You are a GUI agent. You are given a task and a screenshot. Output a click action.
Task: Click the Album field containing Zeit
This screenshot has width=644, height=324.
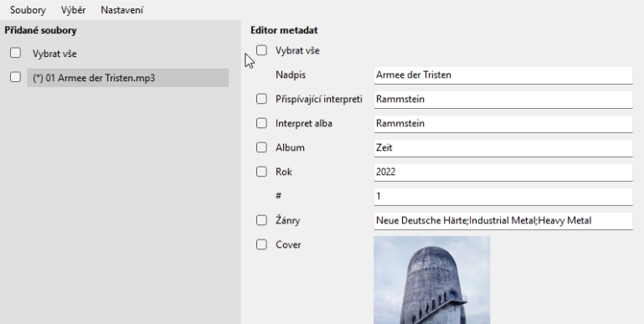coord(503,148)
